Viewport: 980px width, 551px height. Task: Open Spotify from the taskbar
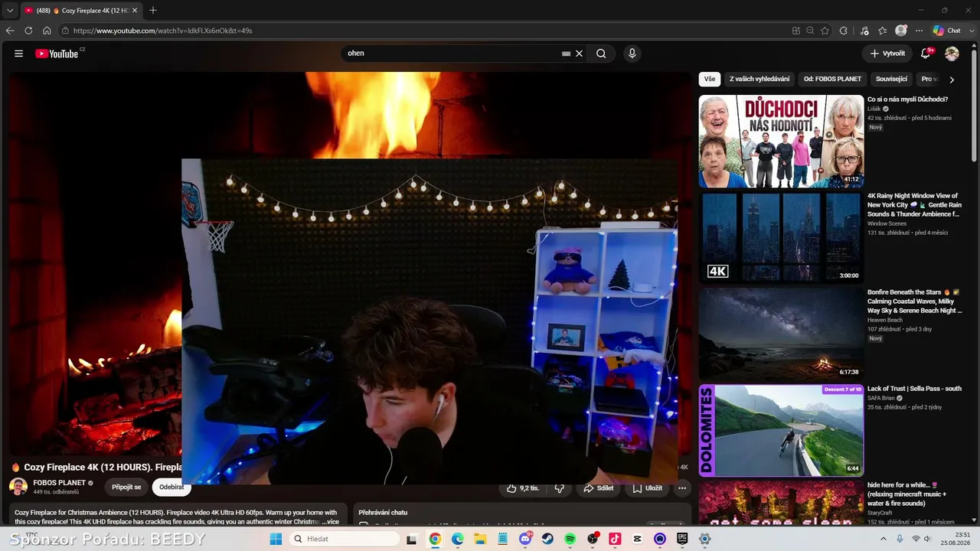(x=570, y=539)
